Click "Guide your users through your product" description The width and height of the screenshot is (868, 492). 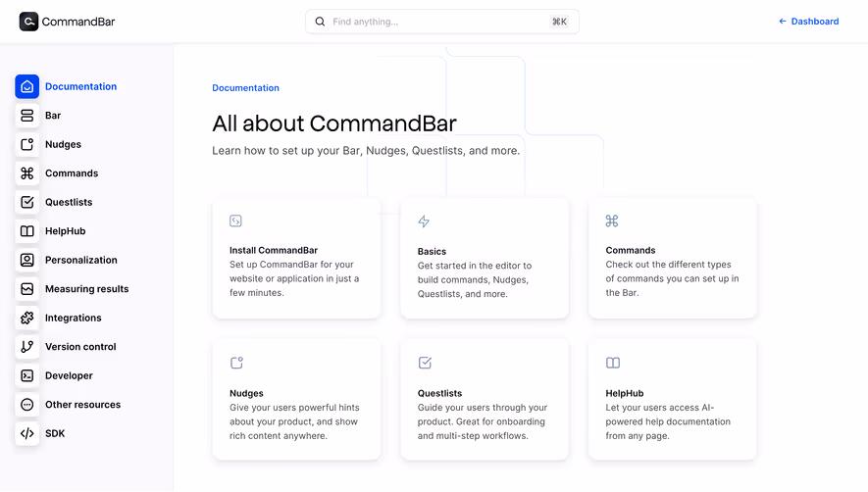pos(483,421)
